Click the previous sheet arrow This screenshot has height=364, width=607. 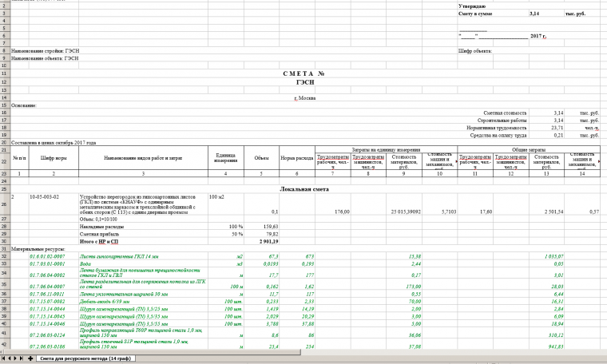point(10,359)
